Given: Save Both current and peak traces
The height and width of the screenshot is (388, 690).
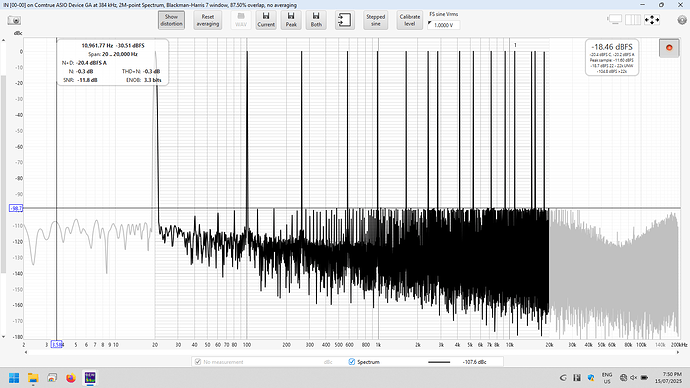Looking at the screenshot, I should pos(316,20).
